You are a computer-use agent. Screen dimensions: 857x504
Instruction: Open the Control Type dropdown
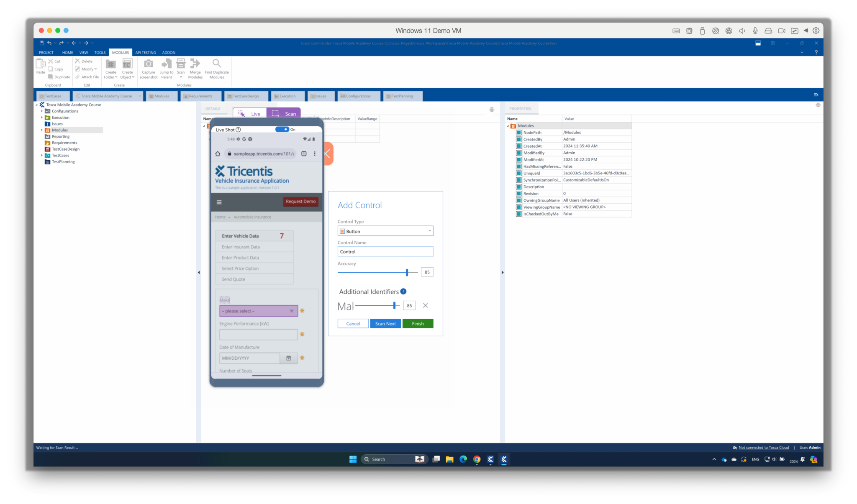pos(429,231)
